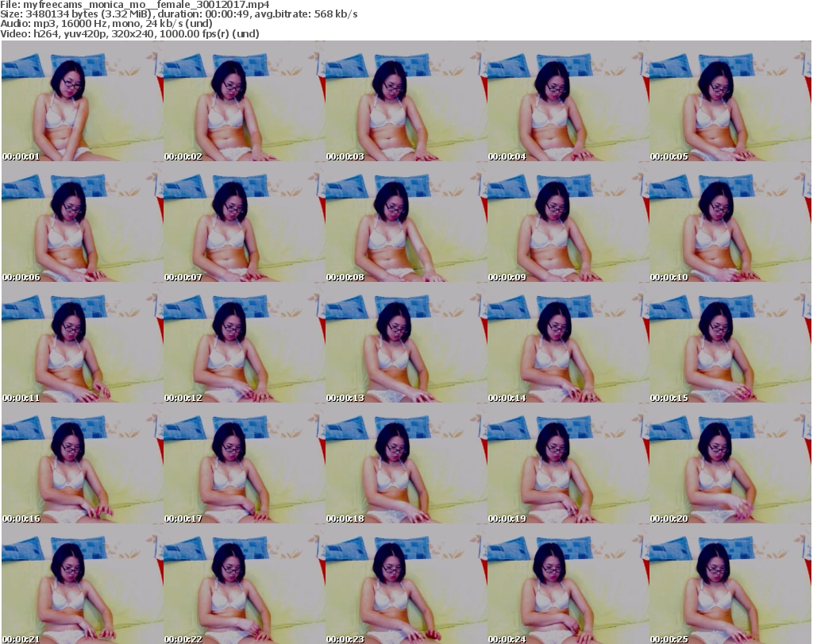Screen dimensions: 813x644
Task: Click the 'Size: 3480134 bytes' info line
Action: tap(179, 14)
